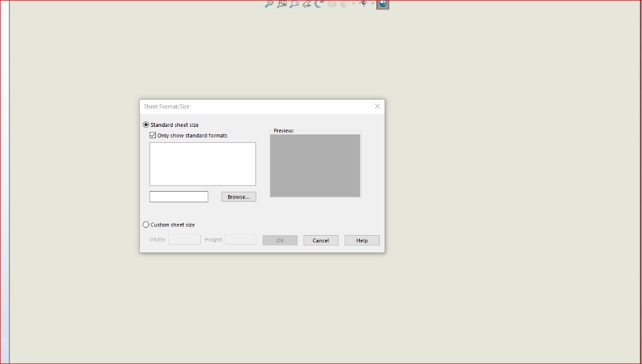
Task: Click the custom sheet Width field
Action: [185, 240]
